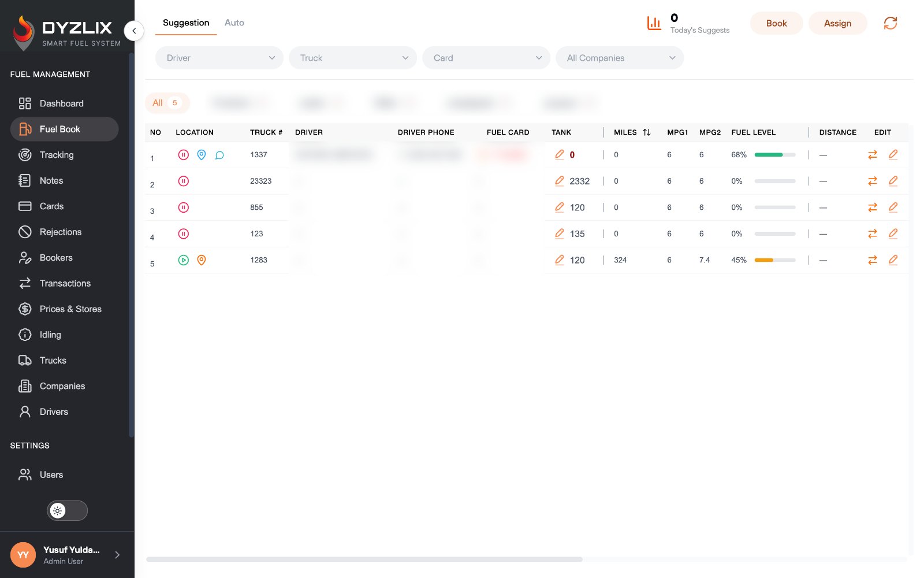Screen dimensions: 924x578
Task: Switch to the Suggestion tab
Action: click(x=186, y=23)
